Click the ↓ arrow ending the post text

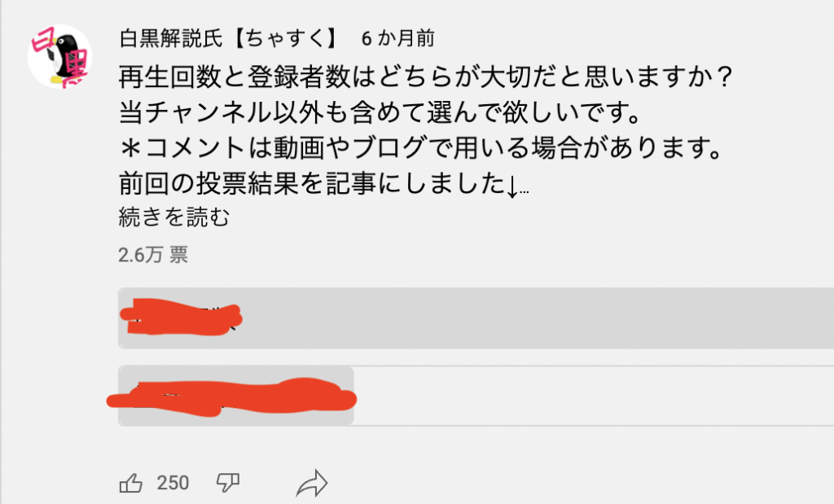[511, 186]
